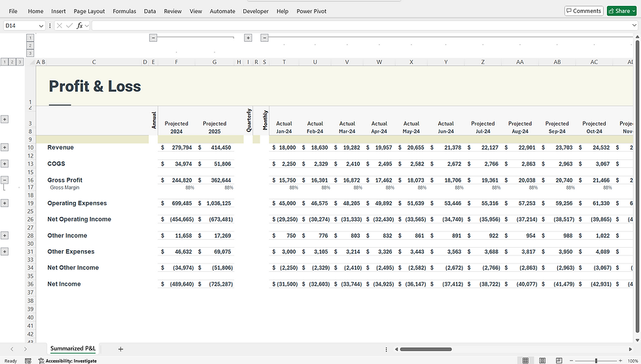Click the zoom in plus button
This screenshot has width=641, height=364.
[620, 361]
